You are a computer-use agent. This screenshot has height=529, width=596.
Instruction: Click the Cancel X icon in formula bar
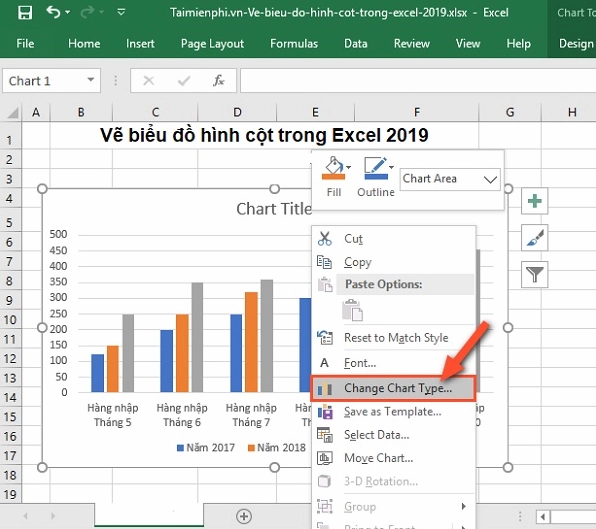(x=149, y=81)
